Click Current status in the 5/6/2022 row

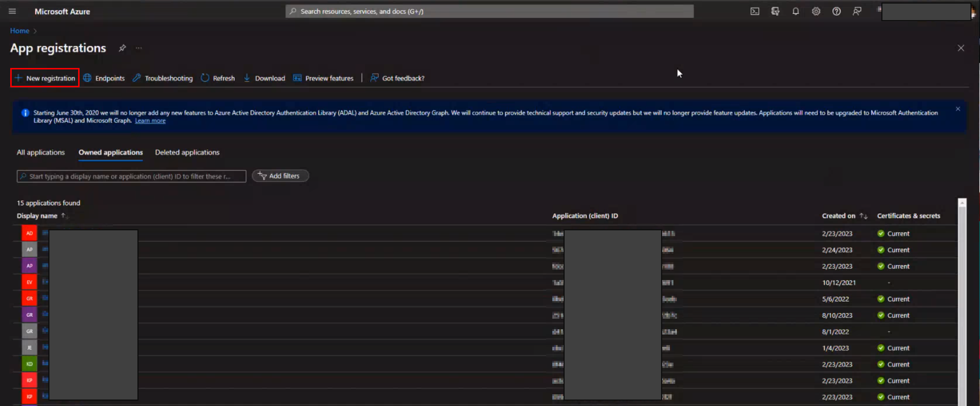point(893,299)
